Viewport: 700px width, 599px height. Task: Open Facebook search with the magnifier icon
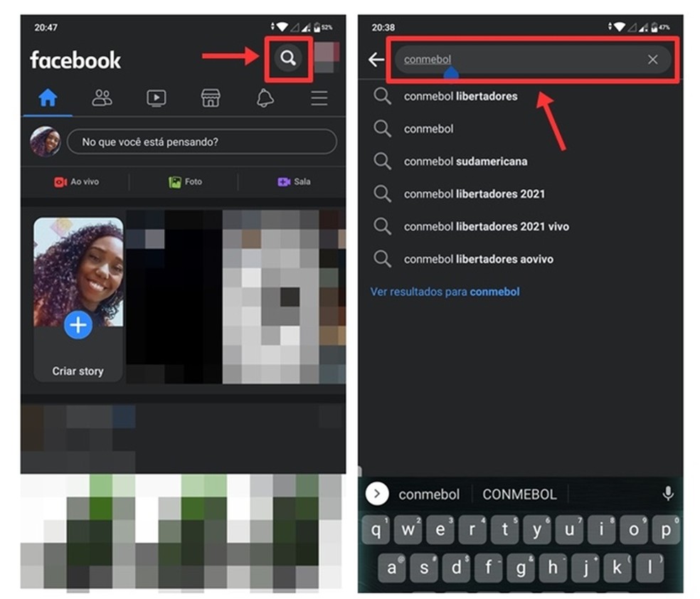pyautogui.click(x=288, y=58)
